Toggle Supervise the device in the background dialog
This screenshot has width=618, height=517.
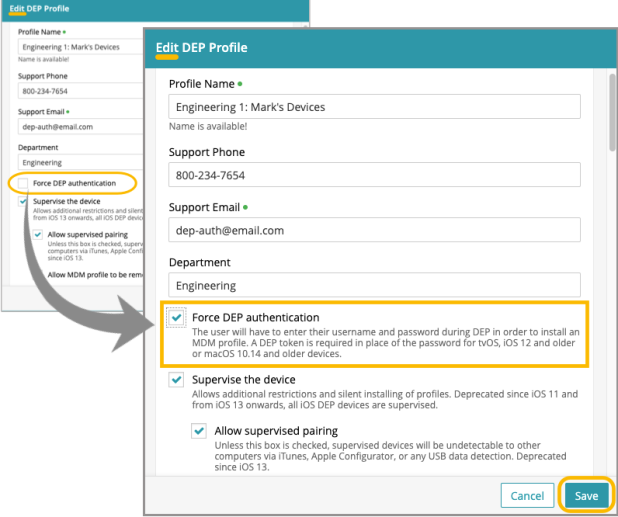[x=20, y=202]
